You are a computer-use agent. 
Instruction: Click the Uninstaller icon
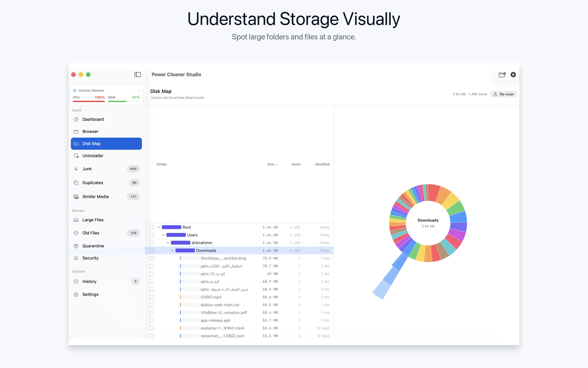coord(76,156)
